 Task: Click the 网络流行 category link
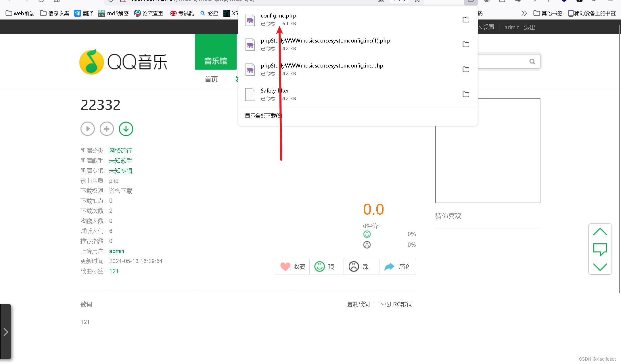(120, 151)
